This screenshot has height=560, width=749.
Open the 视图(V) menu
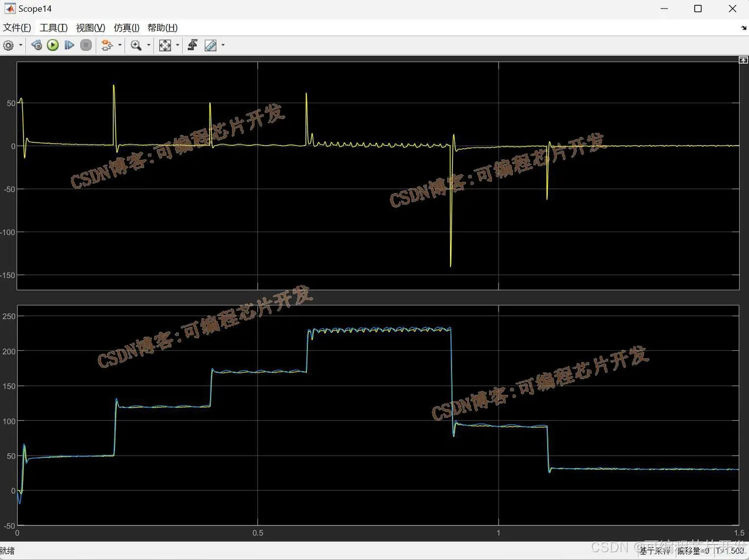point(90,28)
